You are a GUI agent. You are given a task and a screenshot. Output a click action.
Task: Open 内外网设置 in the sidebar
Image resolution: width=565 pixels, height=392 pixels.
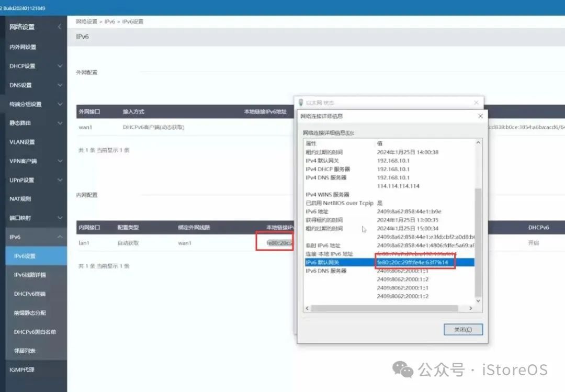click(x=22, y=47)
